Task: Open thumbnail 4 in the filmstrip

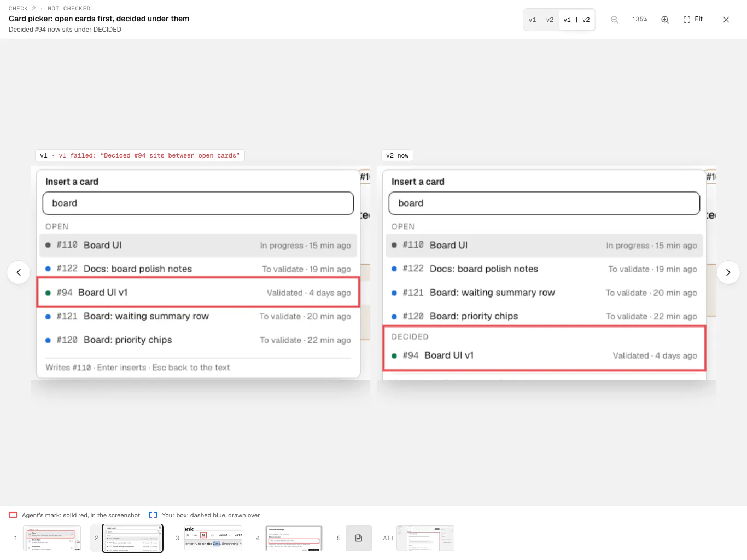Action: tap(294, 538)
